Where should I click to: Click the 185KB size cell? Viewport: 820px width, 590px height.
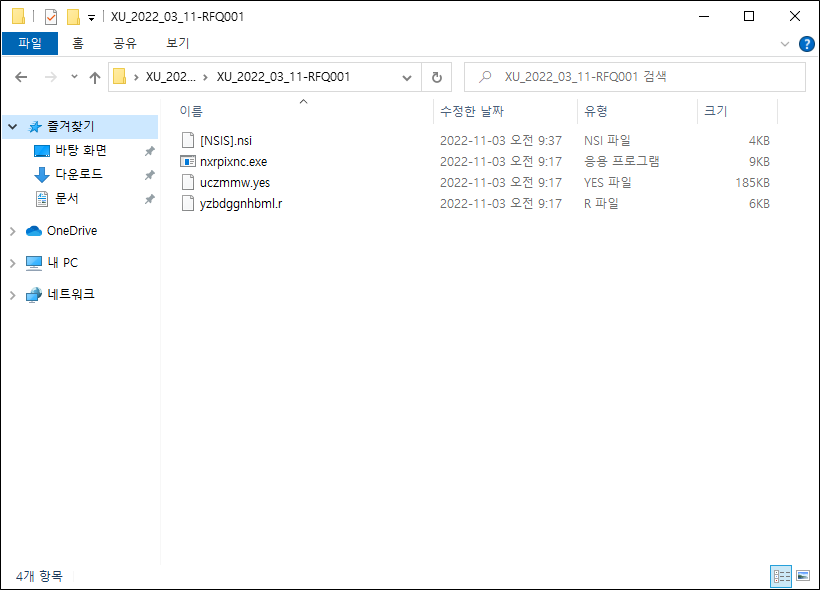click(752, 183)
